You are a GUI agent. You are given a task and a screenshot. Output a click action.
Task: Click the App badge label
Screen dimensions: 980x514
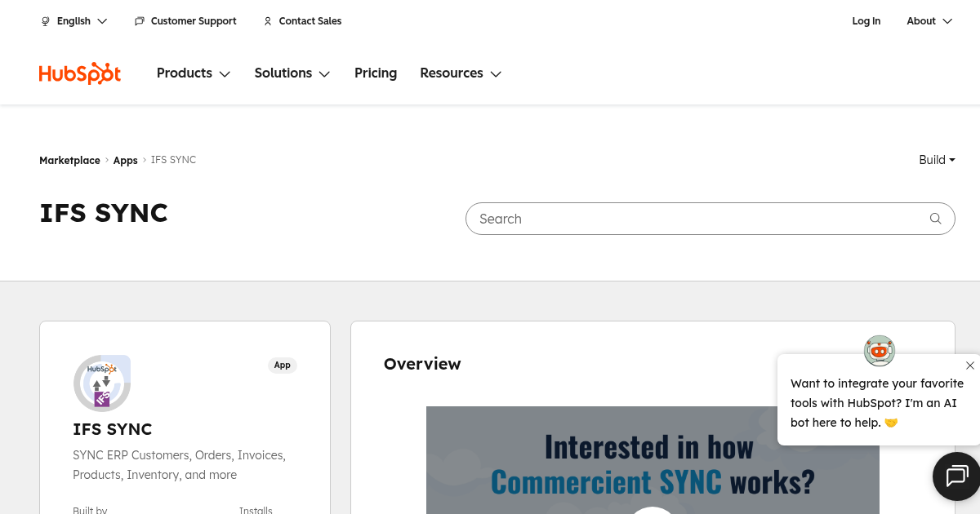283,366
